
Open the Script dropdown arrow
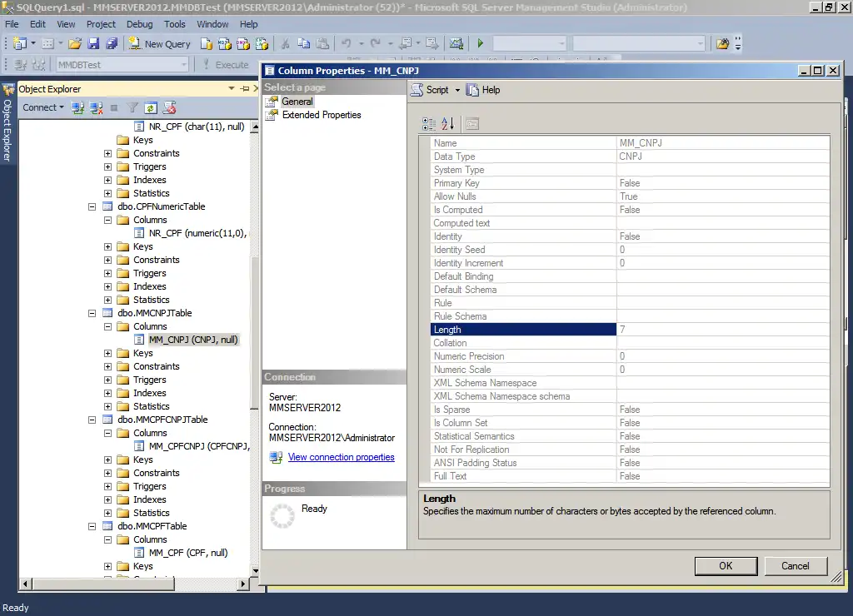pos(456,90)
